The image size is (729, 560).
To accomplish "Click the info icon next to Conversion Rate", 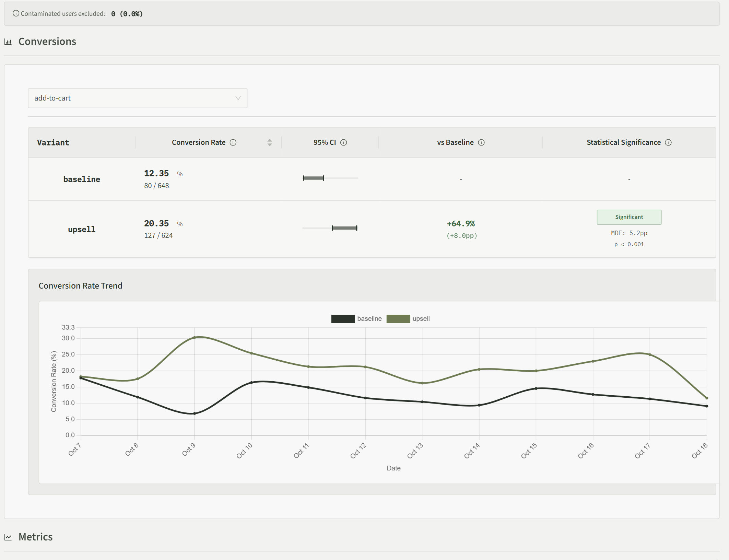I will point(233,142).
